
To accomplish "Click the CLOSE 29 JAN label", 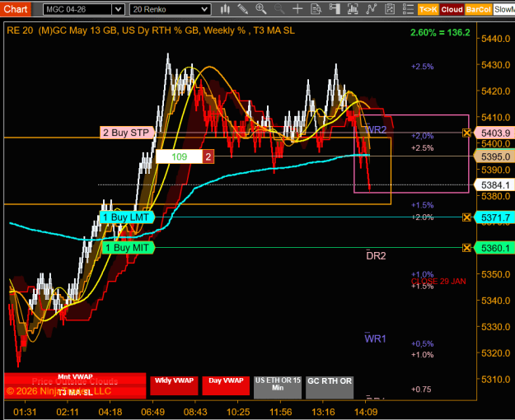I will point(438,282).
